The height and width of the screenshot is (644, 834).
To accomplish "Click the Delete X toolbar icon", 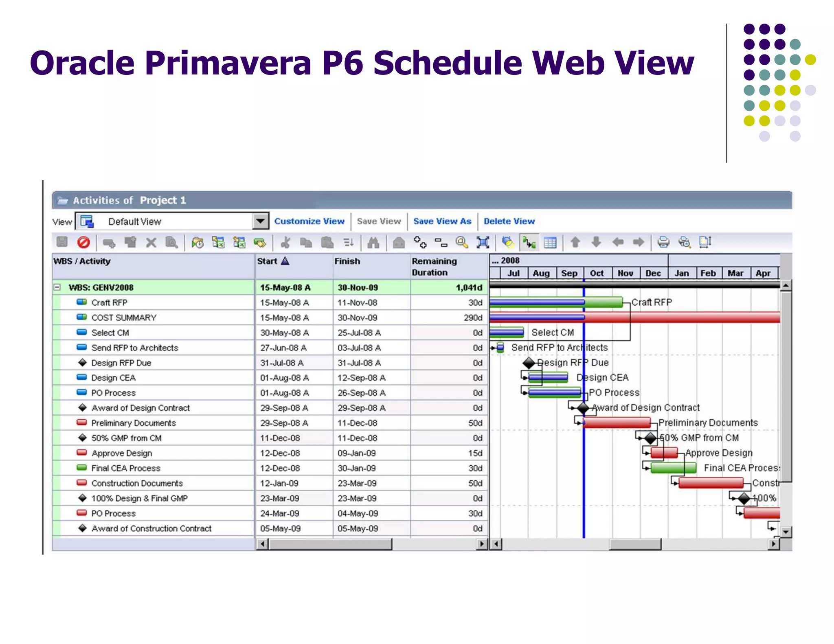I will [151, 243].
